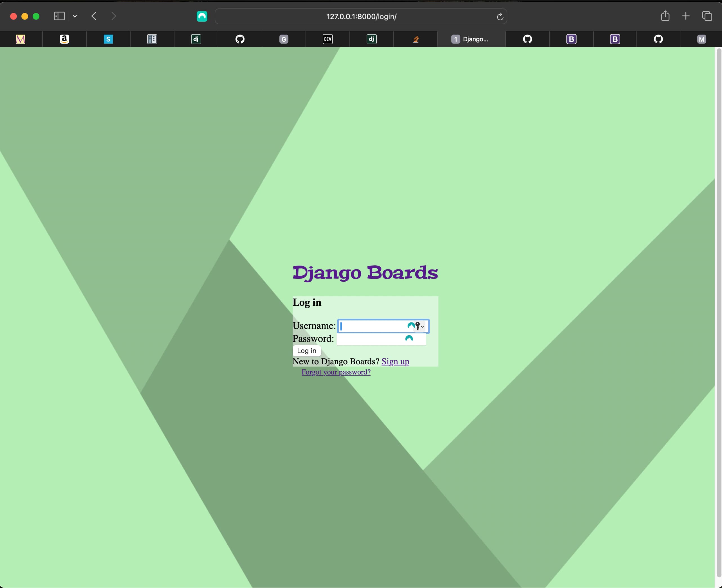Switch to the book-layout icon tab
This screenshot has width=722, height=588.
(152, 39)
